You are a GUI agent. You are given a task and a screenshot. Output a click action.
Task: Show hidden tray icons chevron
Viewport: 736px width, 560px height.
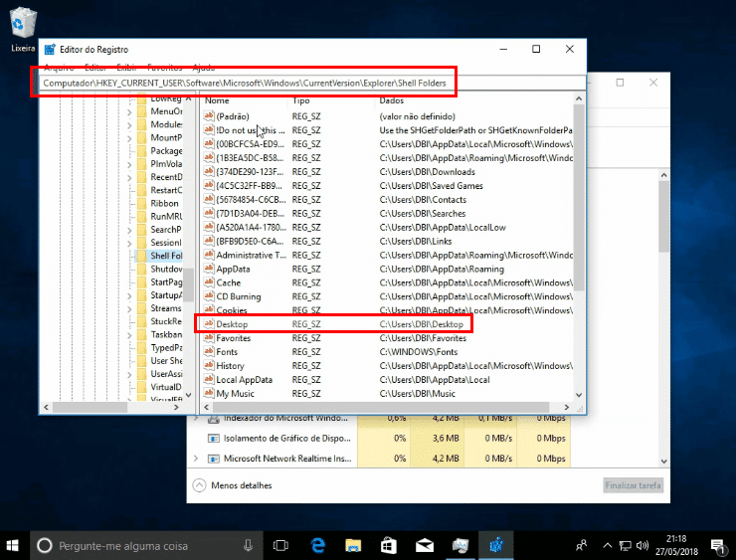click(608, 545)
